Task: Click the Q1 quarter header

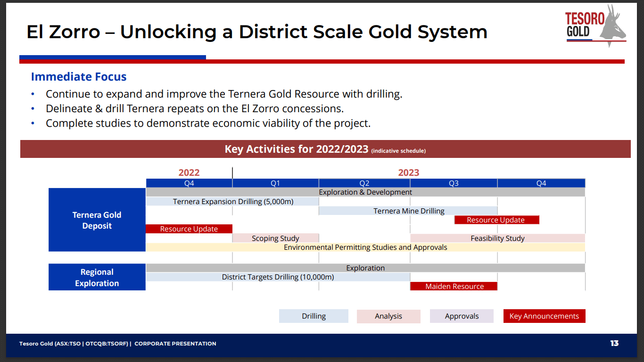Action: point(275,183)
